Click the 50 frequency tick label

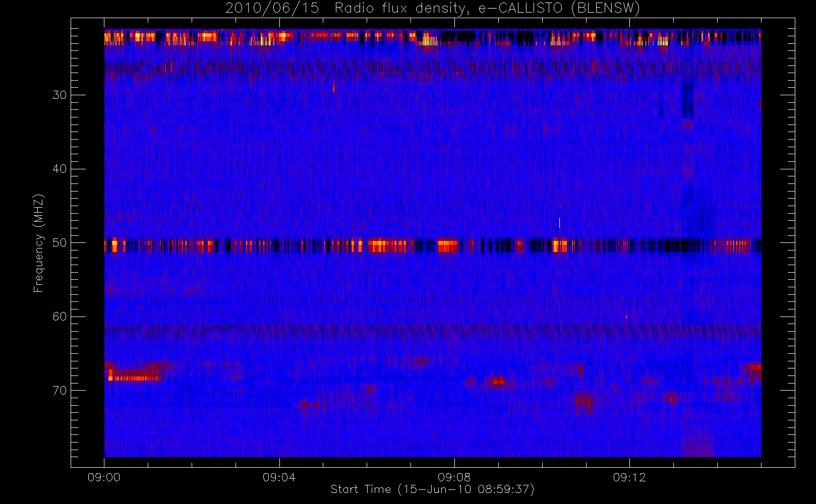60,242
